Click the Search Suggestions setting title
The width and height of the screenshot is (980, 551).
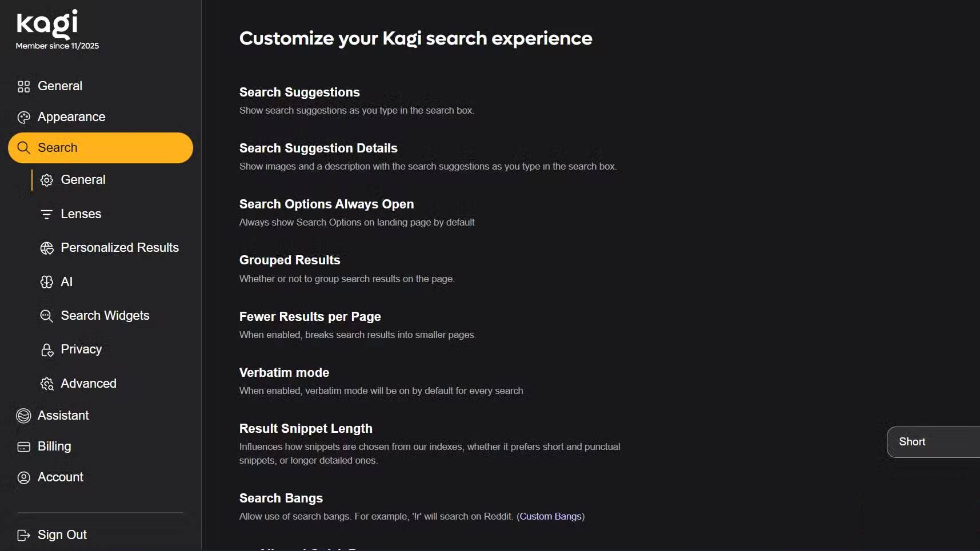(x=299, y=92)
